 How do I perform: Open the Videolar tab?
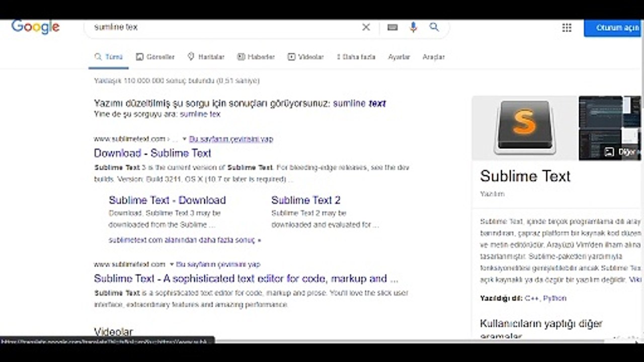305,57
